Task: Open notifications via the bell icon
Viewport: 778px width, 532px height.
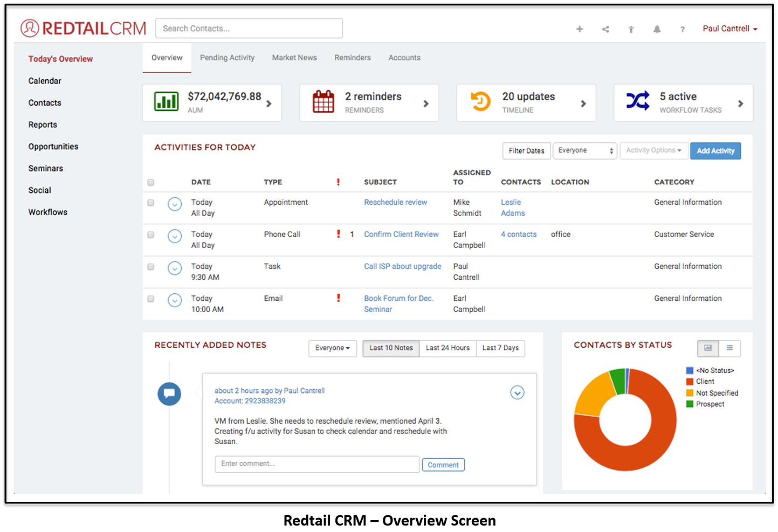Action: pyautogui.click(x=657, y=29)
